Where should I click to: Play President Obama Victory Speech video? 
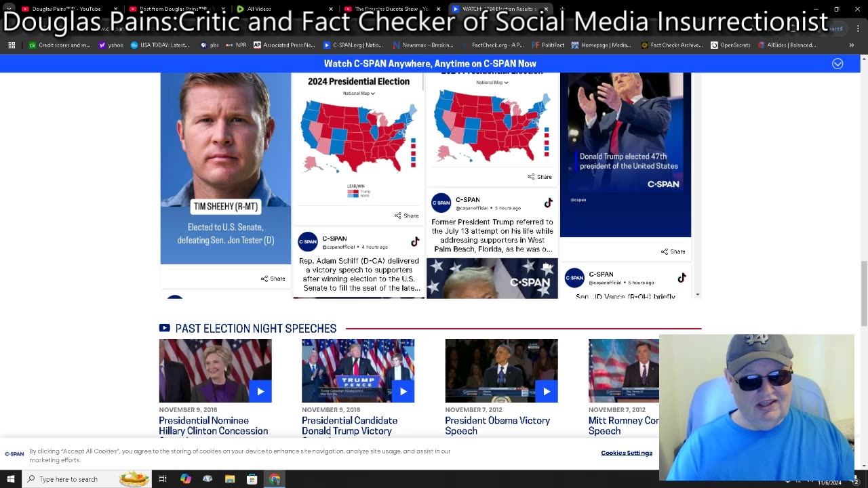click(x=547, y=391)
